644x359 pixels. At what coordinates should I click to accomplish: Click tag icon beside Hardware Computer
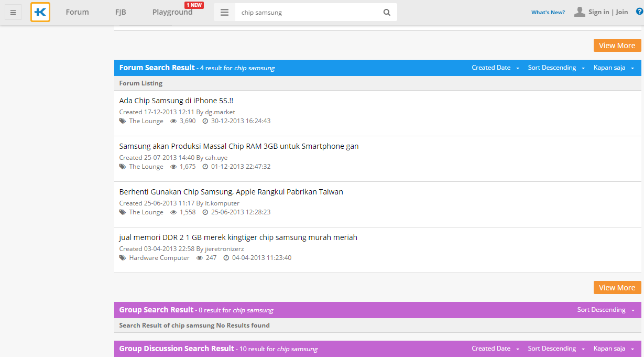pos(122,258)
